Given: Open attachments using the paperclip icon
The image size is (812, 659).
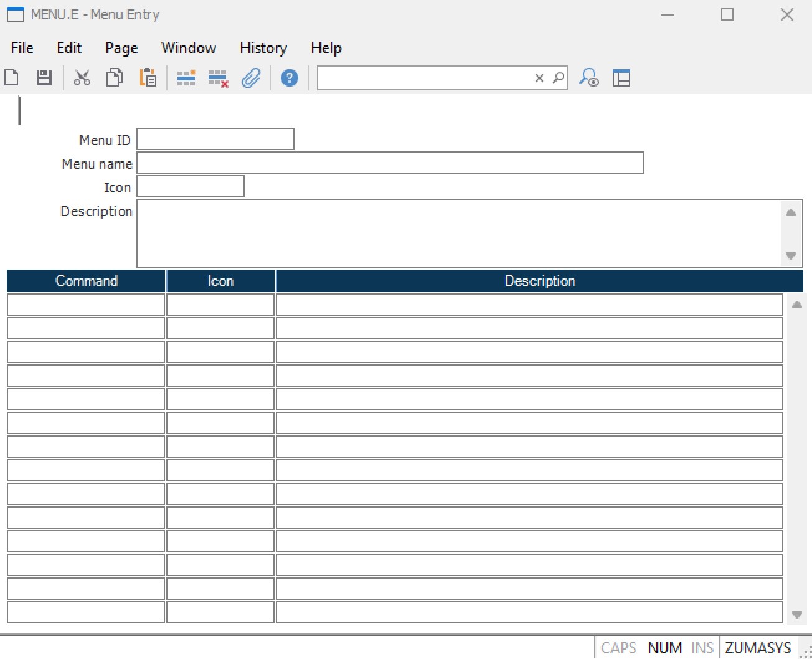Looking at the screenshot, I should click(251, 77).
